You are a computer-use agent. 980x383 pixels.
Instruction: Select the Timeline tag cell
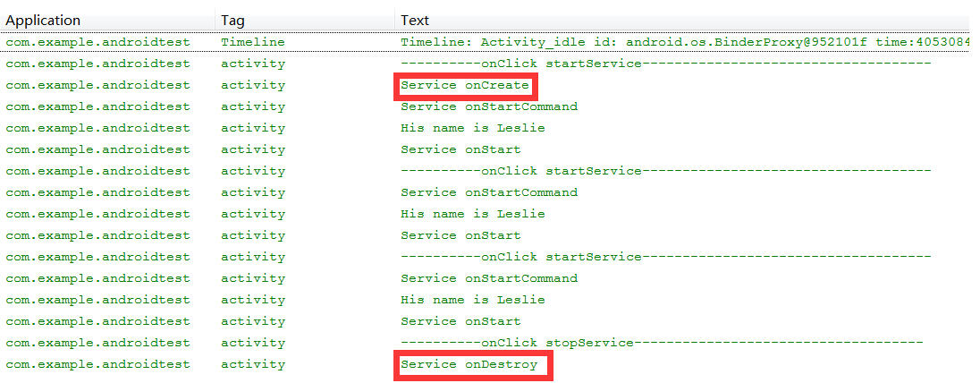253,42
